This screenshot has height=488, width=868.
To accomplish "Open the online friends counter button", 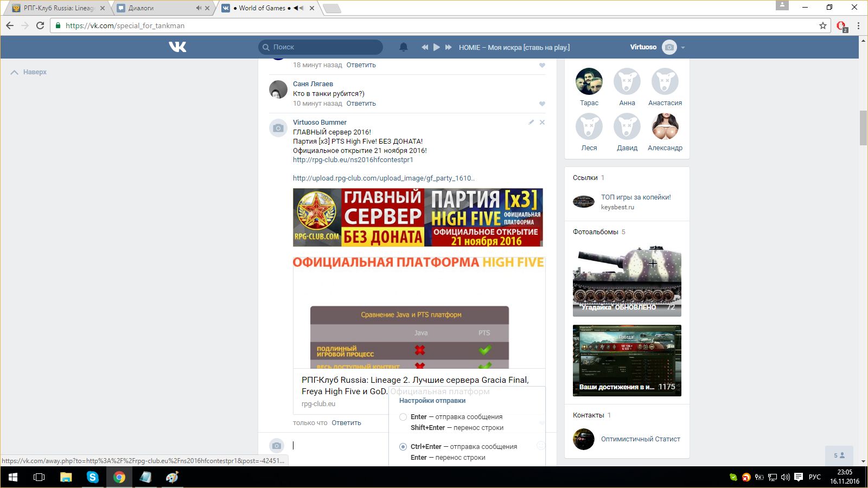I will [839, 455].
